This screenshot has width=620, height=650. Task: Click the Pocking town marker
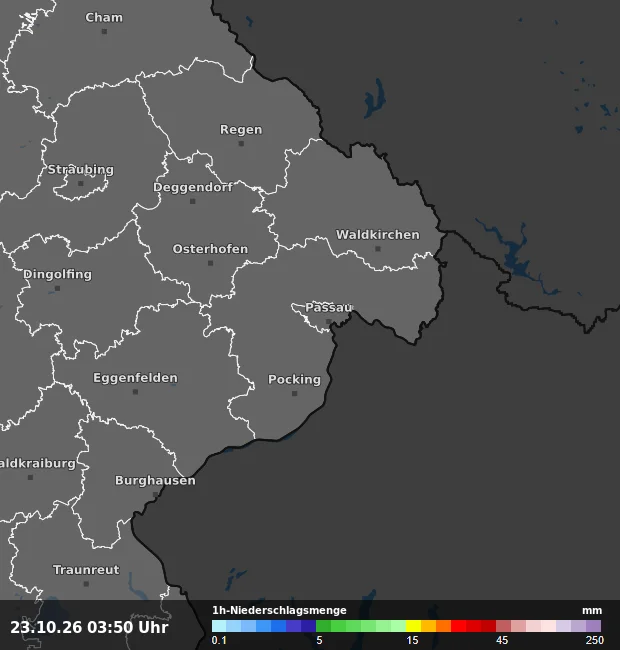click(x=295, y=393)
